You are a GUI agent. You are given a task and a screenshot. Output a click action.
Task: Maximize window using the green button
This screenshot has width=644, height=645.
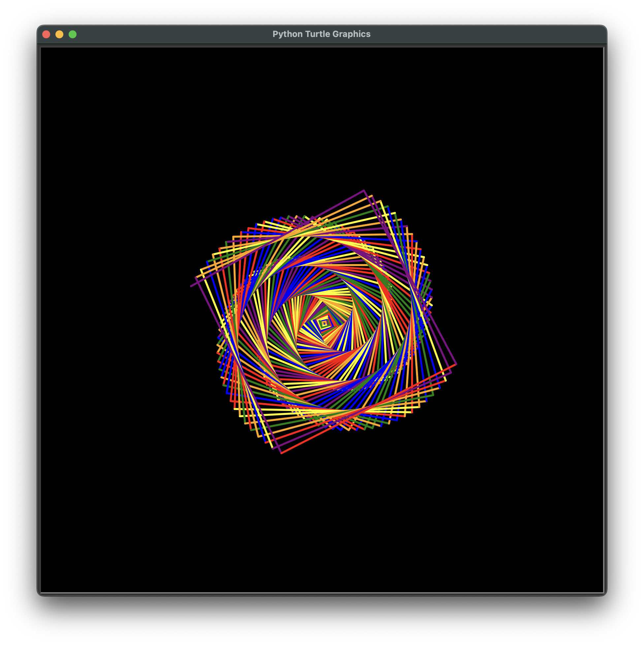pos(72,34)
